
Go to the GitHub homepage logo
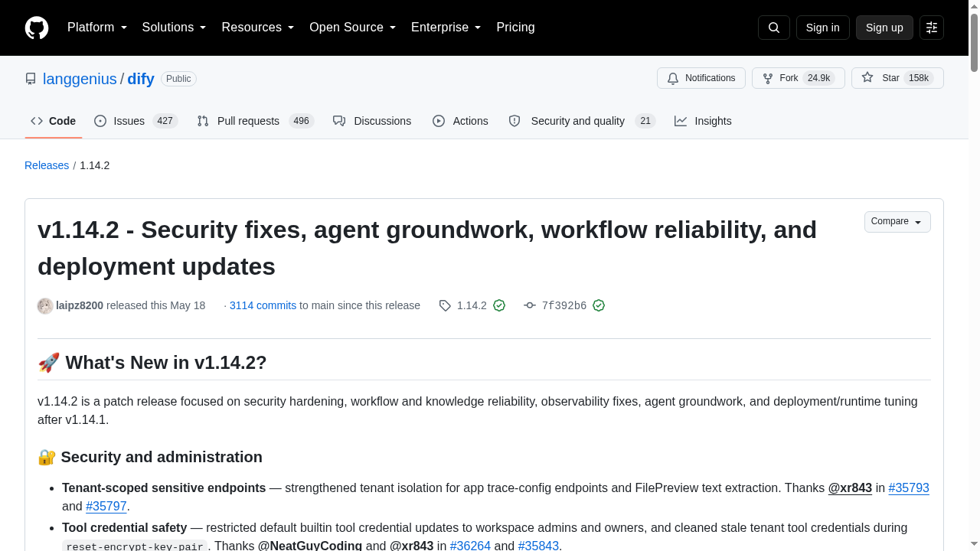37,28
